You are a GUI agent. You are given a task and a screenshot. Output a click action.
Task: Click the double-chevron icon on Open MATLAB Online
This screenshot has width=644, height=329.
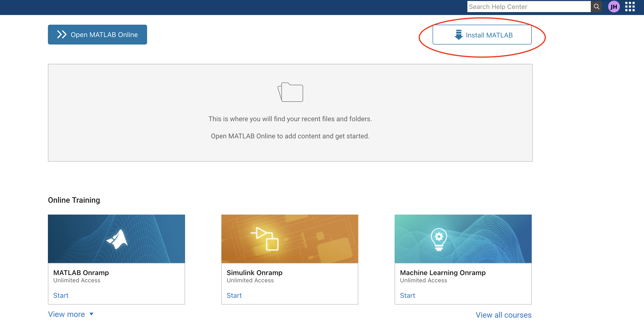tap(61, 35)
